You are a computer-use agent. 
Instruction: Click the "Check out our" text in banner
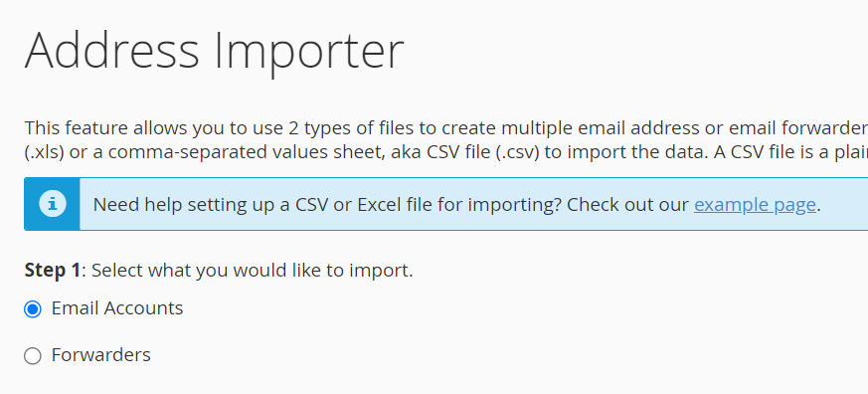click(627, 205)
